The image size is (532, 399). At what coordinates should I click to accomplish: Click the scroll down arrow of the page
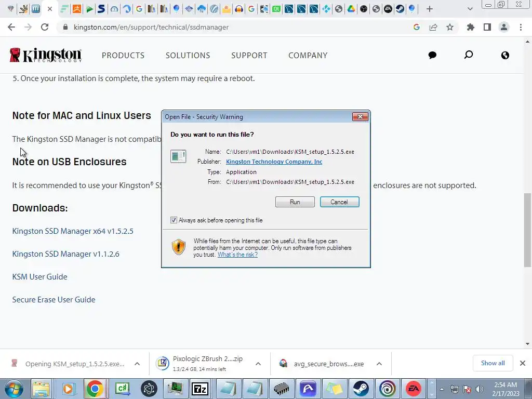tap(527, 344)
